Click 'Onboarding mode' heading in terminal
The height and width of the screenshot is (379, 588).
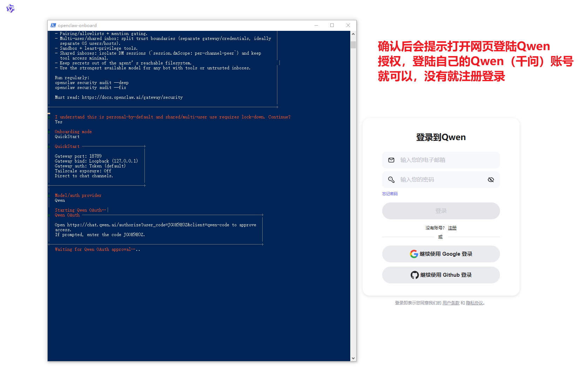tap(73, 132)
